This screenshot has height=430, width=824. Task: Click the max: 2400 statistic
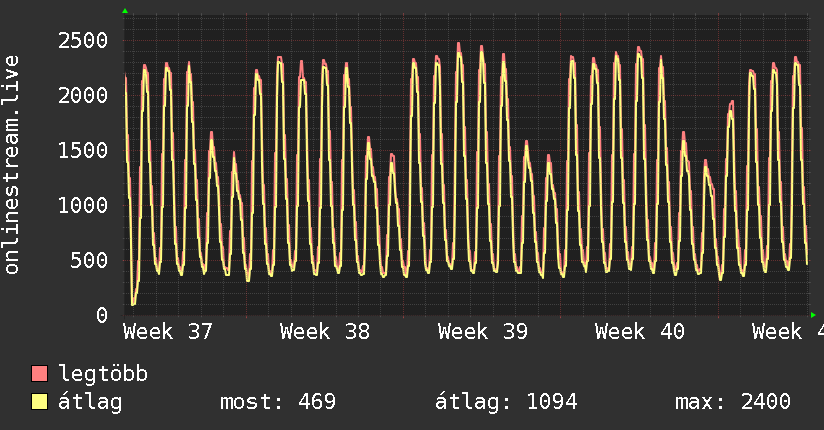[733, 402]
